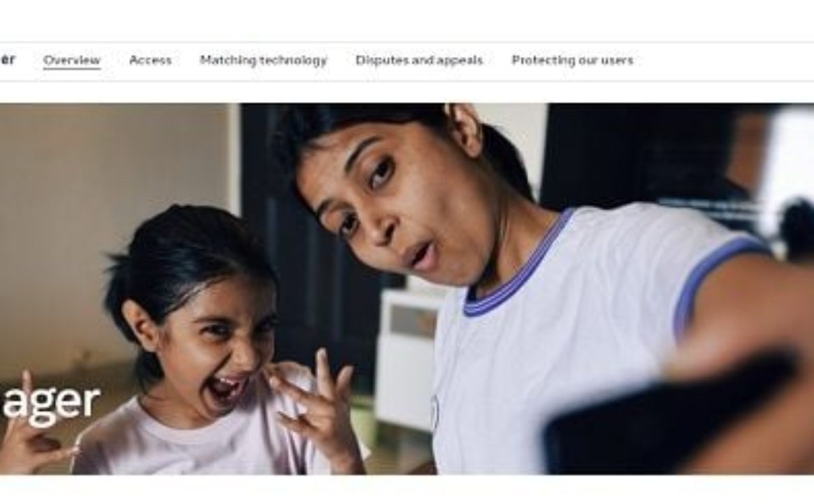The height and width of the screenshot is (504, 814).
Task: Click the white strip below the hero image
Action: 407,489
